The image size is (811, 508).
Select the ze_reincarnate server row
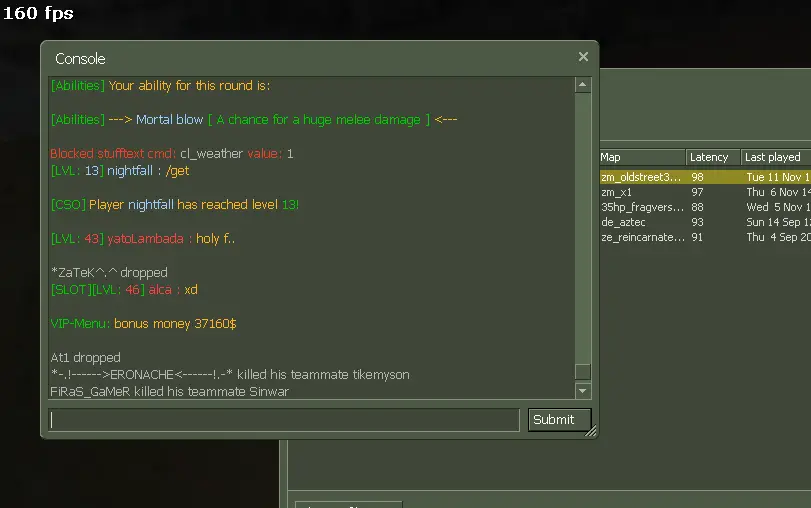(x=700, y=237)
